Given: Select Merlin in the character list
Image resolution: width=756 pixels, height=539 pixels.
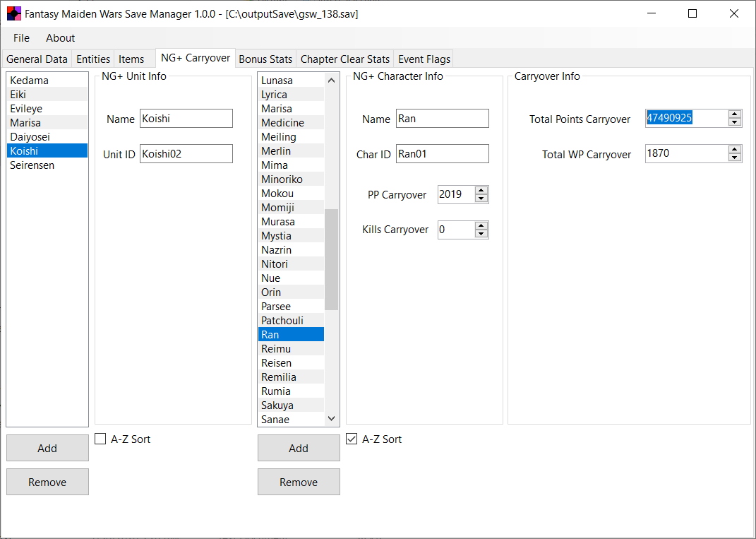Looking at the screenshot, I should [292, 151].
